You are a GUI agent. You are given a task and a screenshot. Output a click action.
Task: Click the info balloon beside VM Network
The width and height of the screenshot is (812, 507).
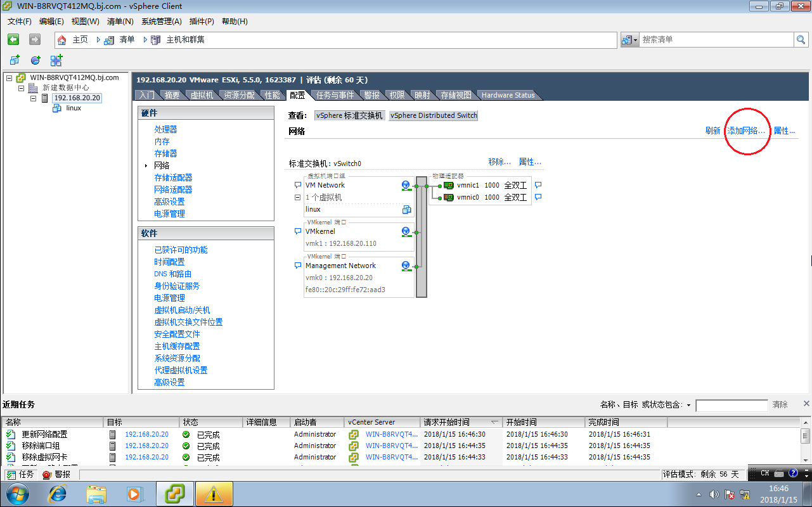(298, 185)
